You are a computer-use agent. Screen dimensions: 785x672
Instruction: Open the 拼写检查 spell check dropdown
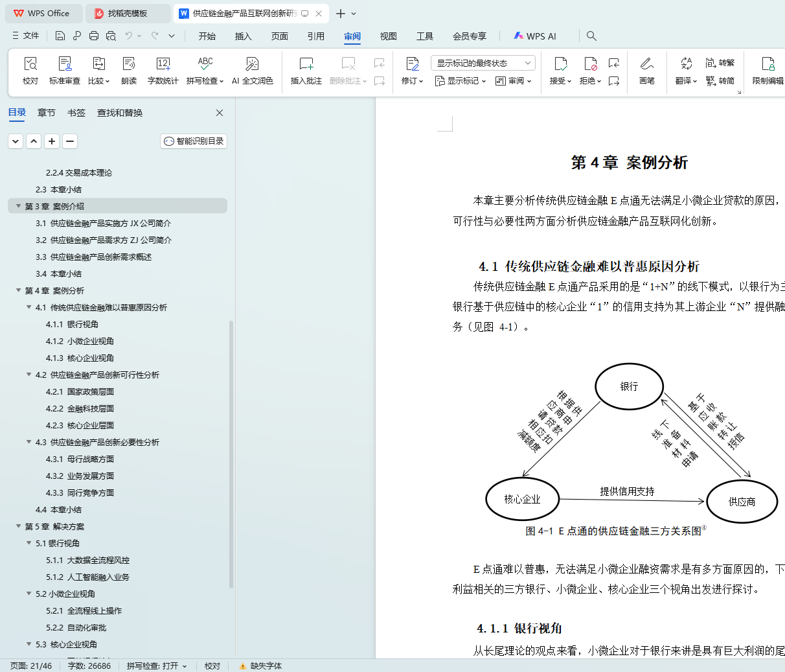205,81
